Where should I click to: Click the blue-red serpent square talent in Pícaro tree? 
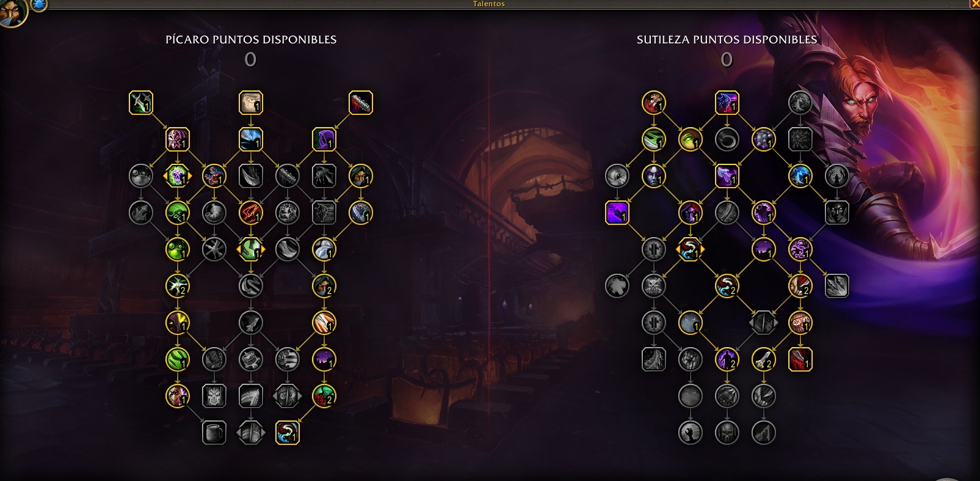(x=287, y=433)
